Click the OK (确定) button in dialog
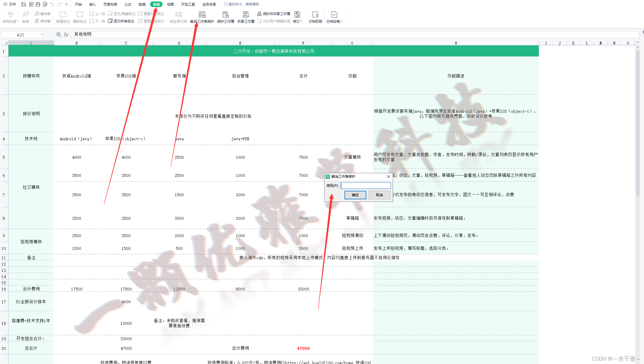 [x=355, y=195]
